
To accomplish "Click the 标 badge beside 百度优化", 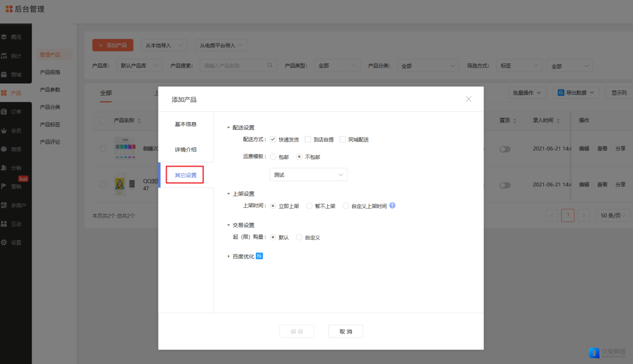I will click(x=259, y=256).
